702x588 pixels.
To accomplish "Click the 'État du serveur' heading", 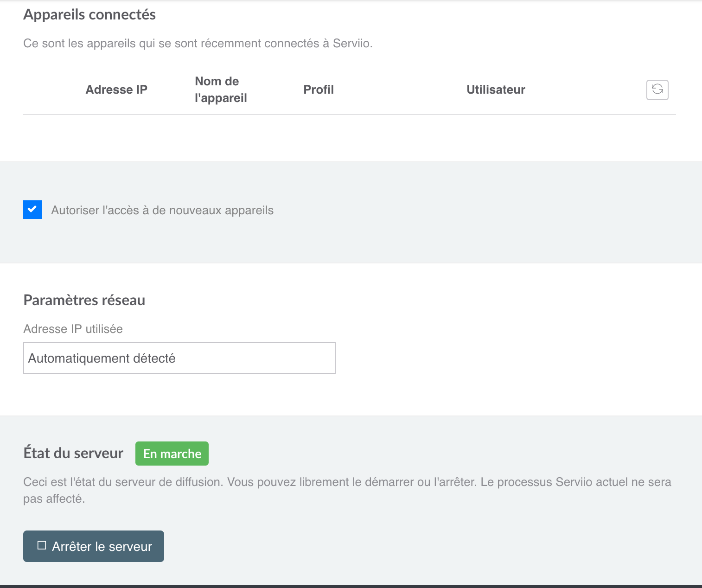I will (x=73, y=454).
